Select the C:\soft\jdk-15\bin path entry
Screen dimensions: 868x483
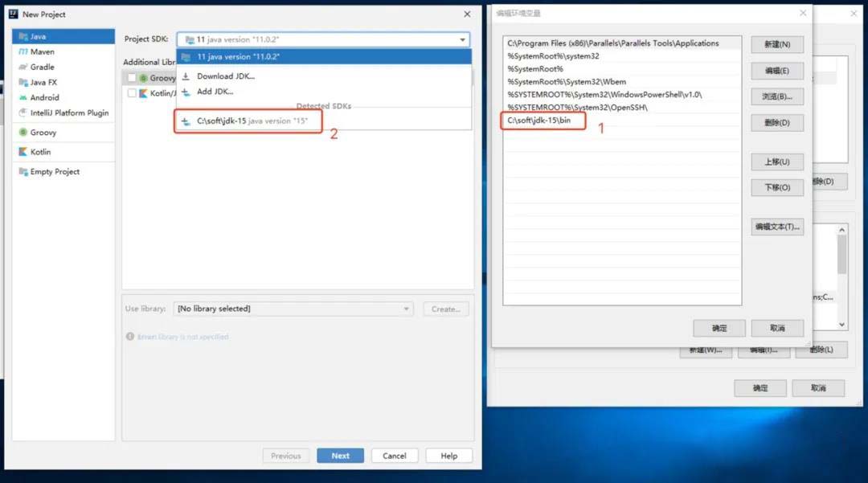pos(622,120)
